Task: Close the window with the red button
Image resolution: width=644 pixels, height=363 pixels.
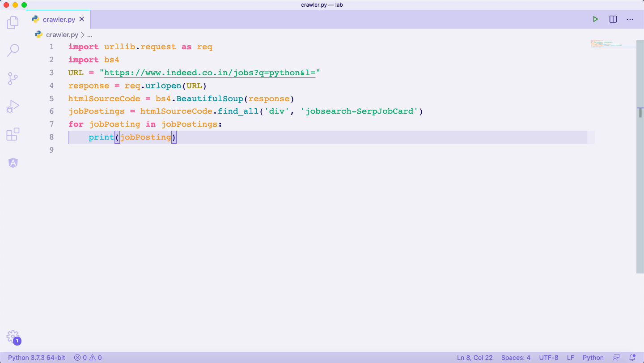Action: tap(6, 5)
